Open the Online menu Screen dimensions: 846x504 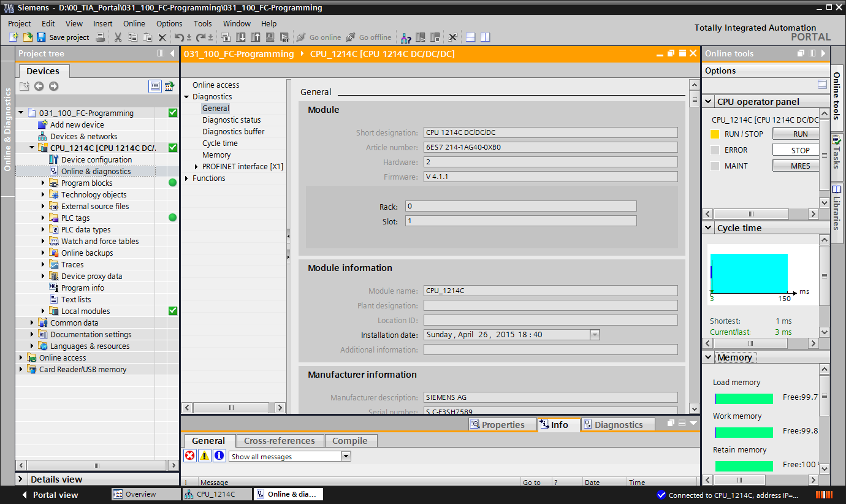tap(134, 23)
